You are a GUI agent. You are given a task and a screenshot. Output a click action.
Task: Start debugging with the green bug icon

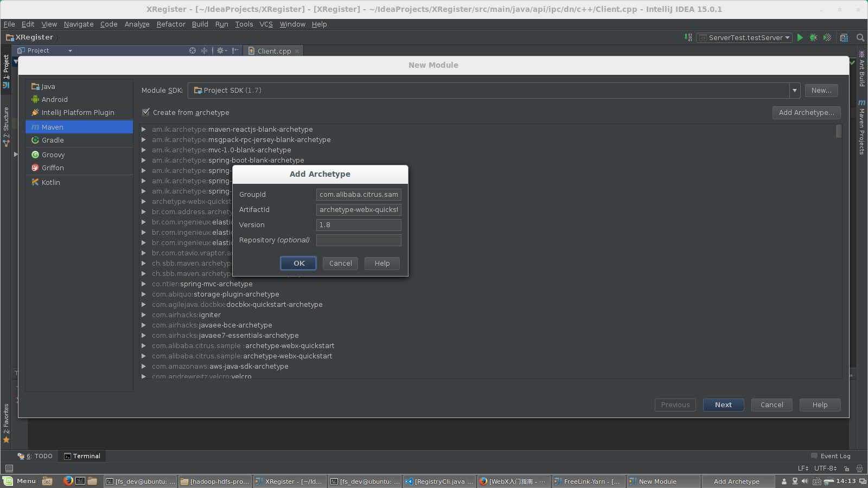[813, 37]
